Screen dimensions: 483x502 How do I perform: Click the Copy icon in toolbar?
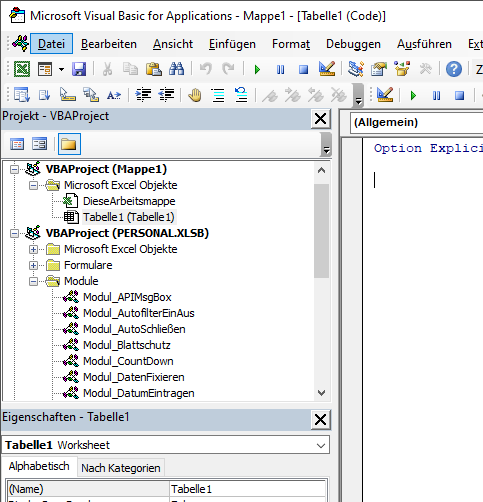pyautogui.click(x=130, y=69)
